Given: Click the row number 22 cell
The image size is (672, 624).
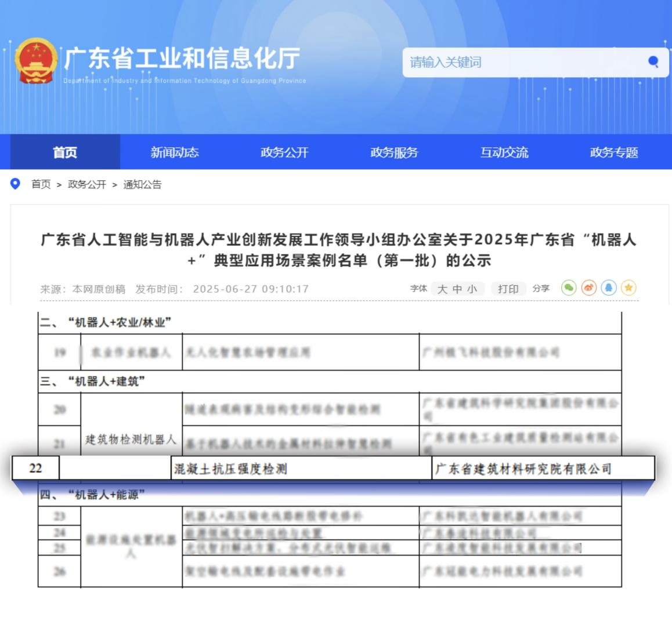Looking at the screenshot, I should pyautogui.click(x=35, y=468).
